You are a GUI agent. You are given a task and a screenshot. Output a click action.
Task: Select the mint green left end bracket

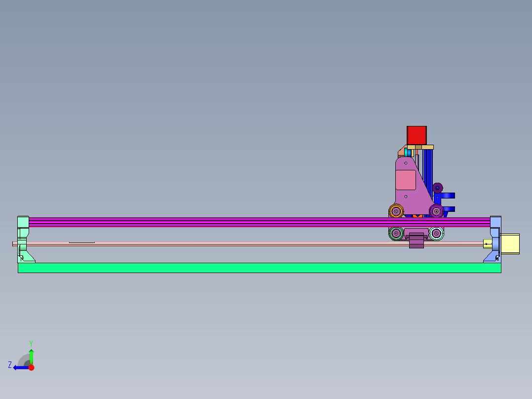point(23,239)
